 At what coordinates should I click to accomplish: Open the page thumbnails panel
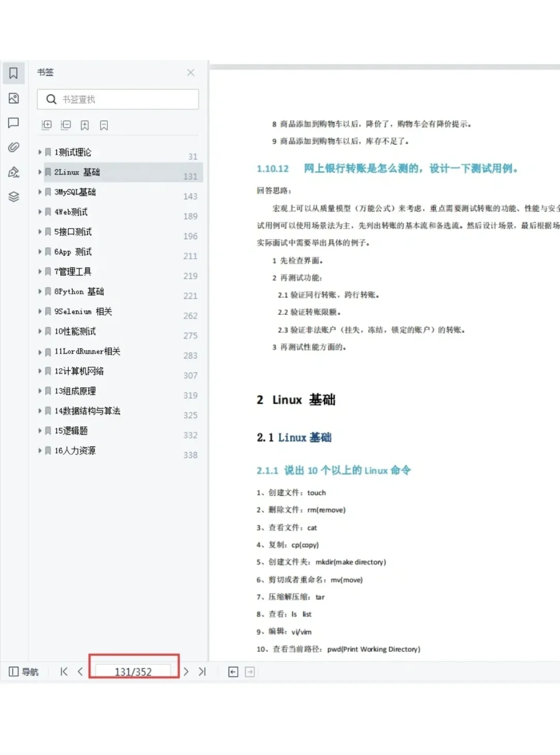(13, 98)
